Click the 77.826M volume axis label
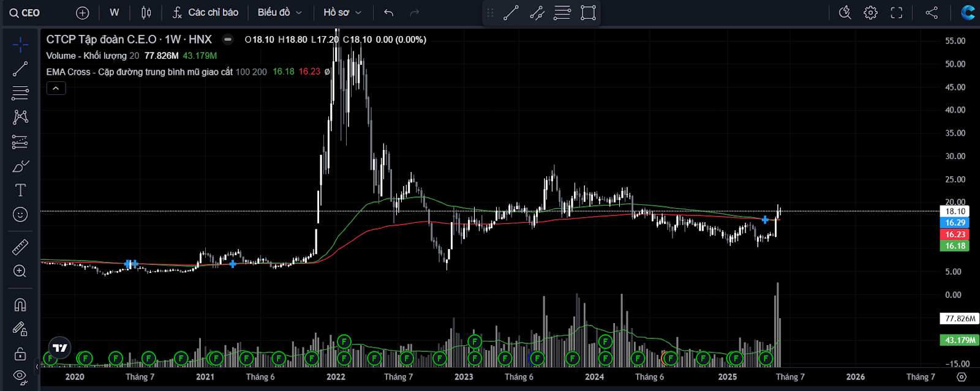 [960, 319]
